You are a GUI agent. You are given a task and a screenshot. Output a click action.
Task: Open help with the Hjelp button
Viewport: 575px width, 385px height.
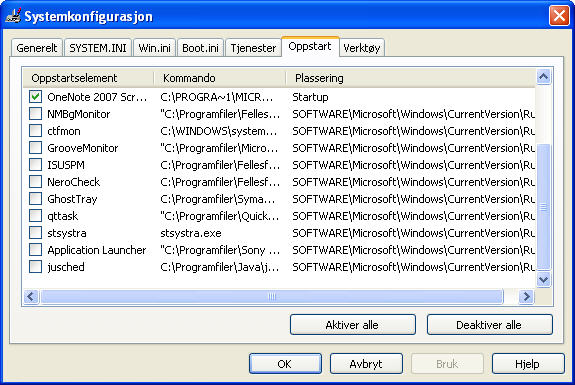click(528, 364)
